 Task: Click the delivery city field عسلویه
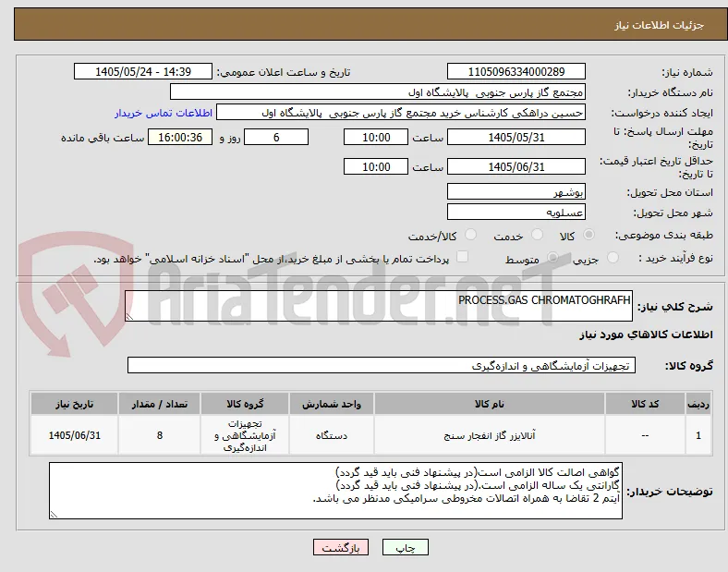tap(516, 213)
